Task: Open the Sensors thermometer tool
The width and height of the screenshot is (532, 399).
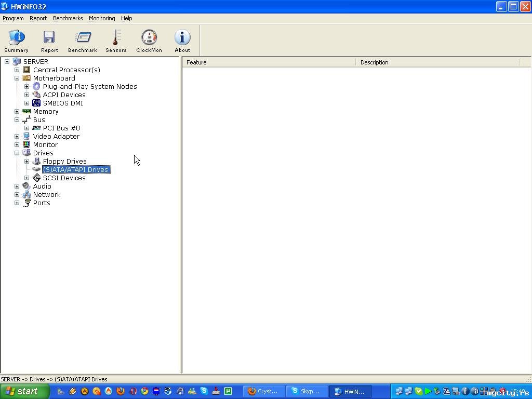Action: tap(116, 41)
